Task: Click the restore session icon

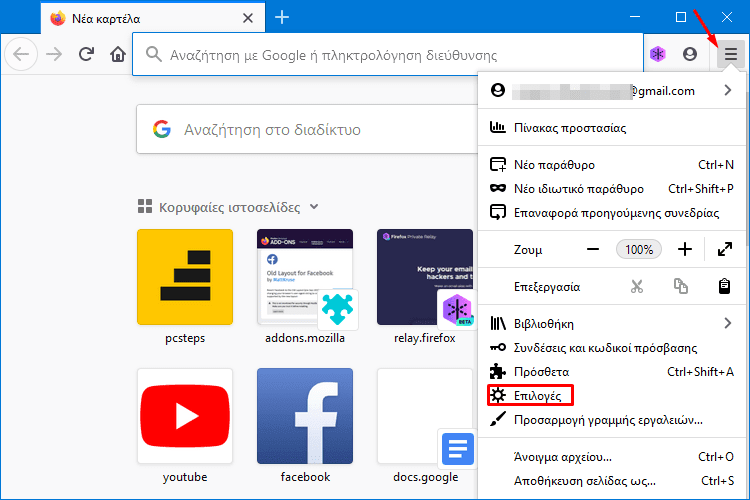Action: point(497,212)
